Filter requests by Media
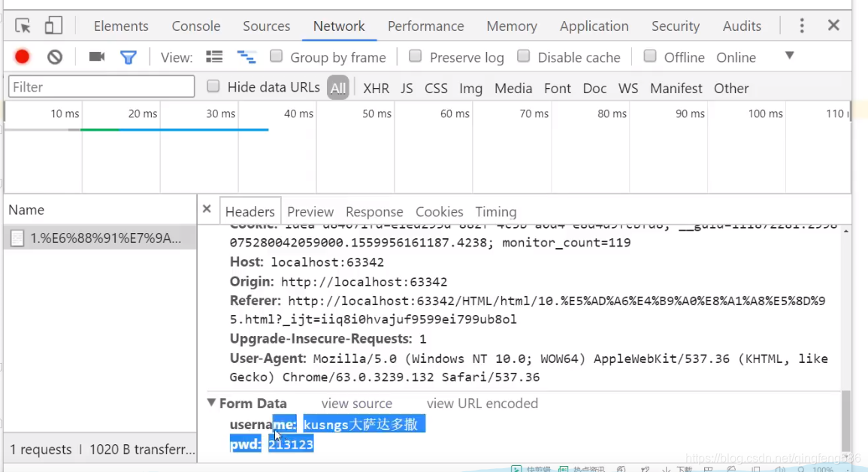The width and height of the screenshot is (868, 472). pos(513,88)
